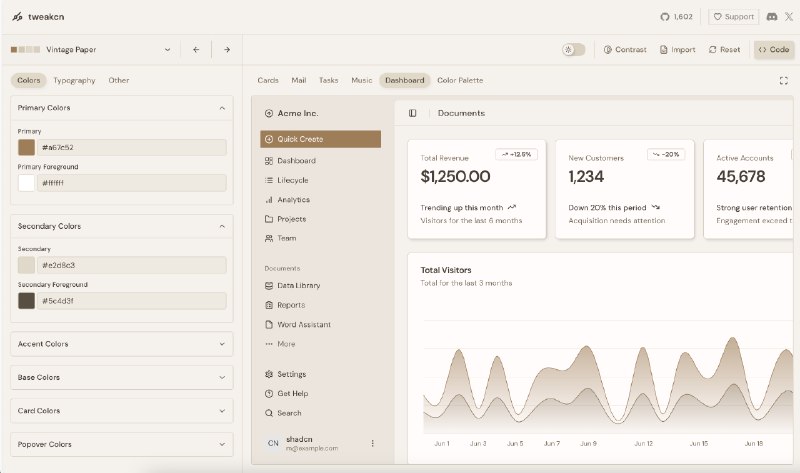Switch to the Typography tab

(x=74, y=80)
